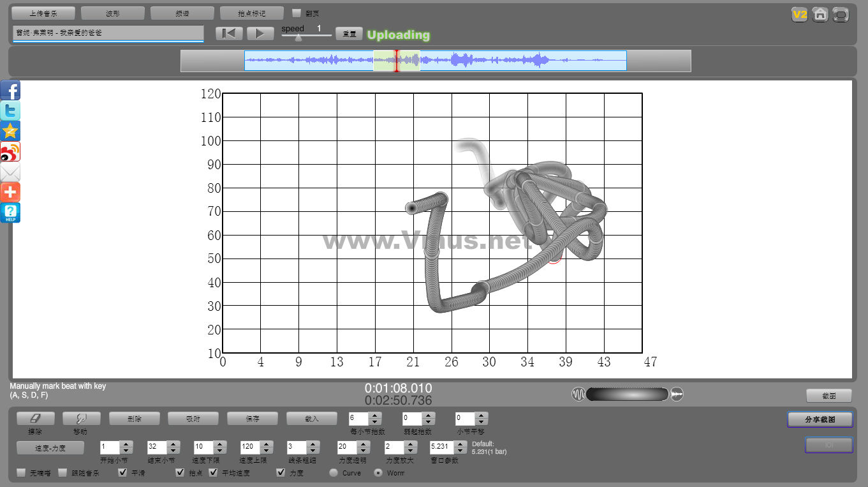868x487 pixels.
Task: Select the move (移动) tool icon
Action: [82, 419]
